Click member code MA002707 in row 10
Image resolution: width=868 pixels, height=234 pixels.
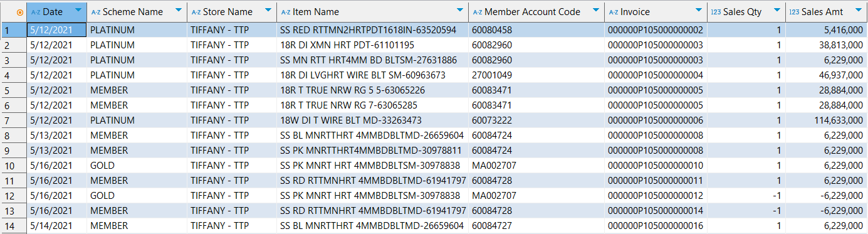pos(536,166)
